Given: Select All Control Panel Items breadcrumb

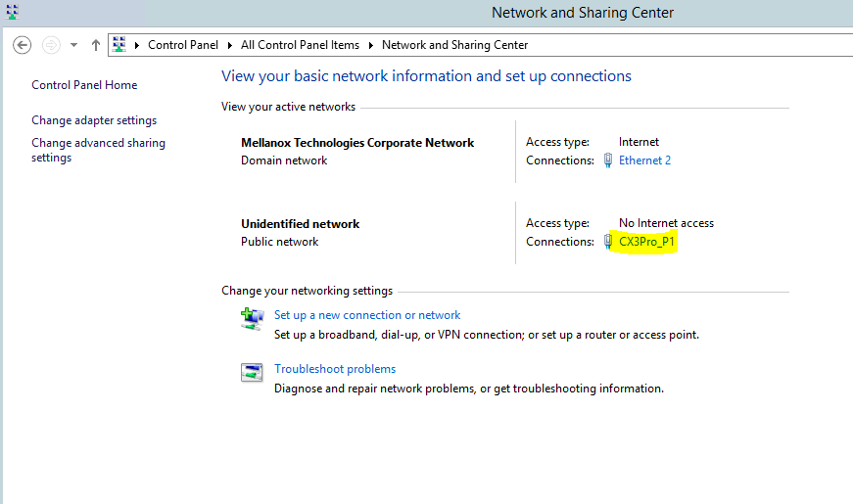Looking at the screenshot, I should tap(300, 45).
